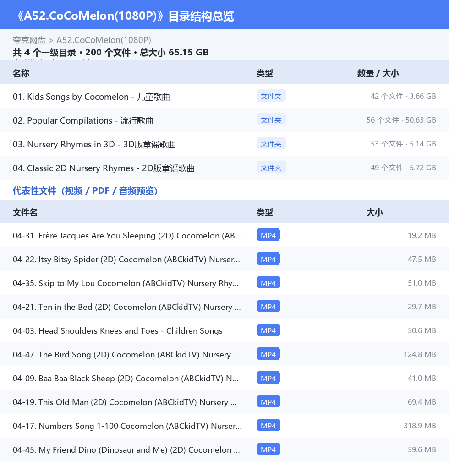Click MP4 badge for Frère Jacques file
Image resolution: width=449 pixels, height=476 pixels.
268,235
